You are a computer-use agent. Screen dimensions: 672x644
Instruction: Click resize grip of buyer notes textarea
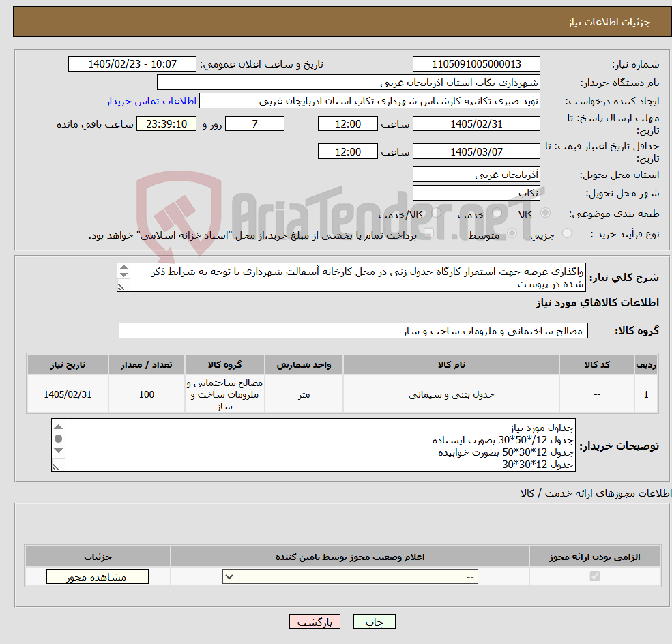click(x=56, y=467)
